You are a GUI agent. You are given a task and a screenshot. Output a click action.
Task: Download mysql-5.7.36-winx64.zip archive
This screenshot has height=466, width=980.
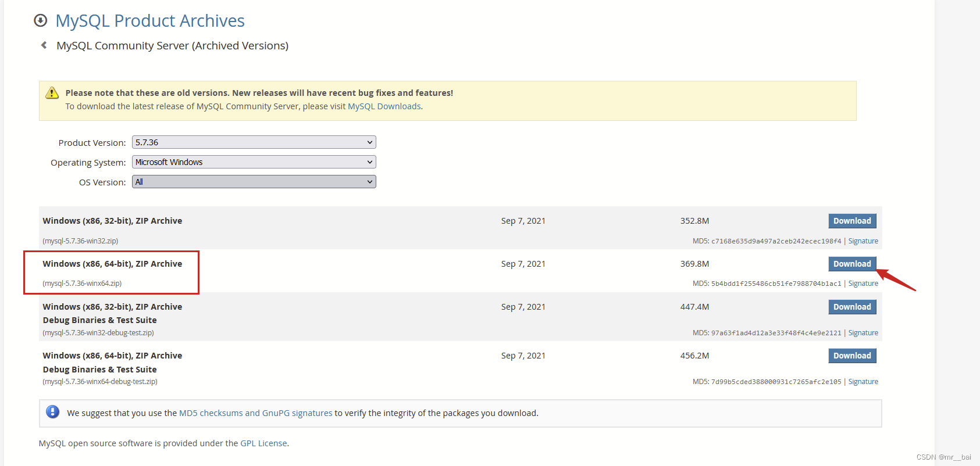852,264
